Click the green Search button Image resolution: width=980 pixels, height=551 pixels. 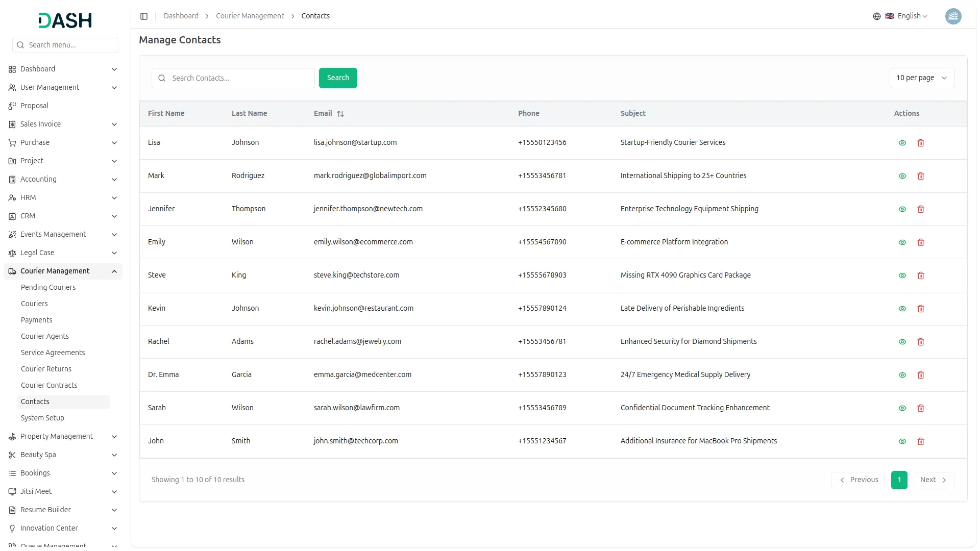(338, 78)
